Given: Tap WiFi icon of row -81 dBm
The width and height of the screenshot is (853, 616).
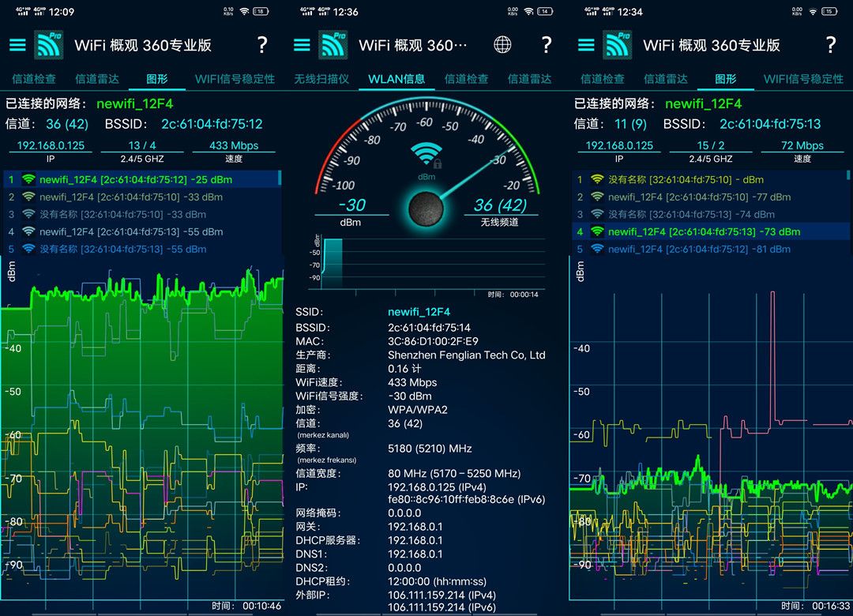Looking at the screenshot, I should point(597,249).
